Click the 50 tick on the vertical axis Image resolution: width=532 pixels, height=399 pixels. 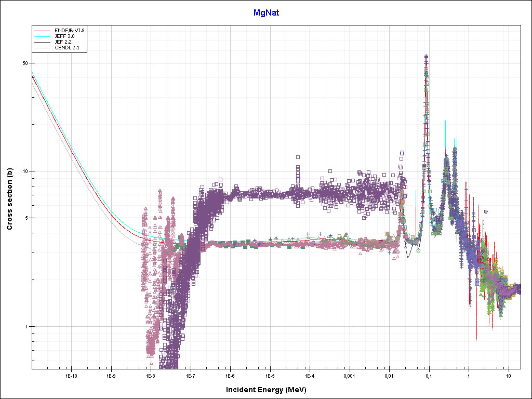coord(24,63)
